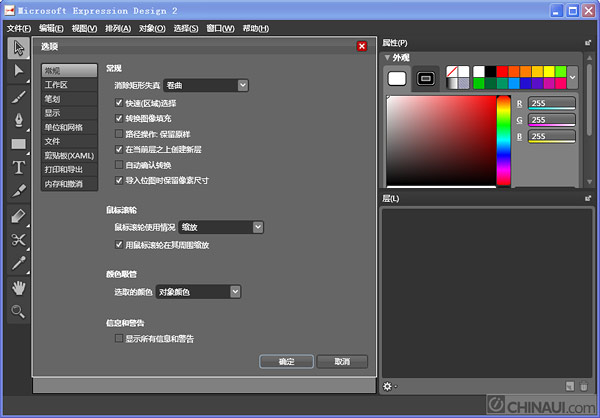Select the Pen tool
This screenshot has height=418, width=600.
pyautogui.click(x=18, y=121)
